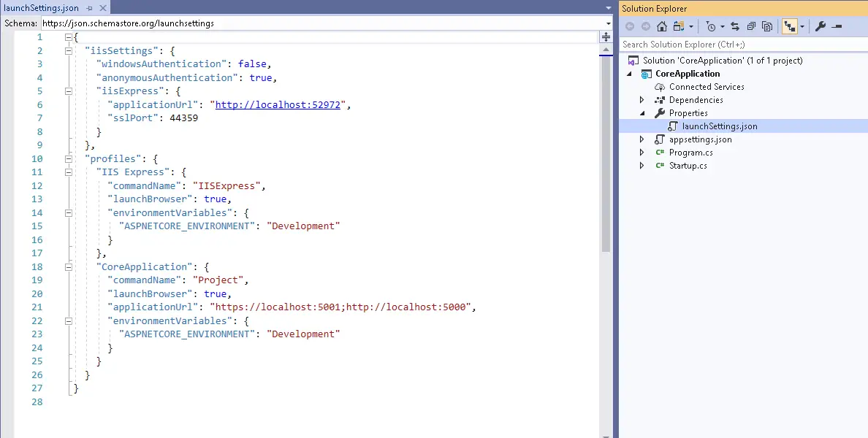Collapse the Properties folder node
The width and height of the screenshot is (868, 438).
[x=642, y=113]
